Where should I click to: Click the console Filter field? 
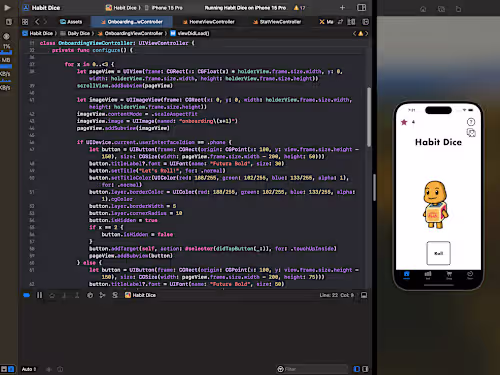[x=312, y=369]
